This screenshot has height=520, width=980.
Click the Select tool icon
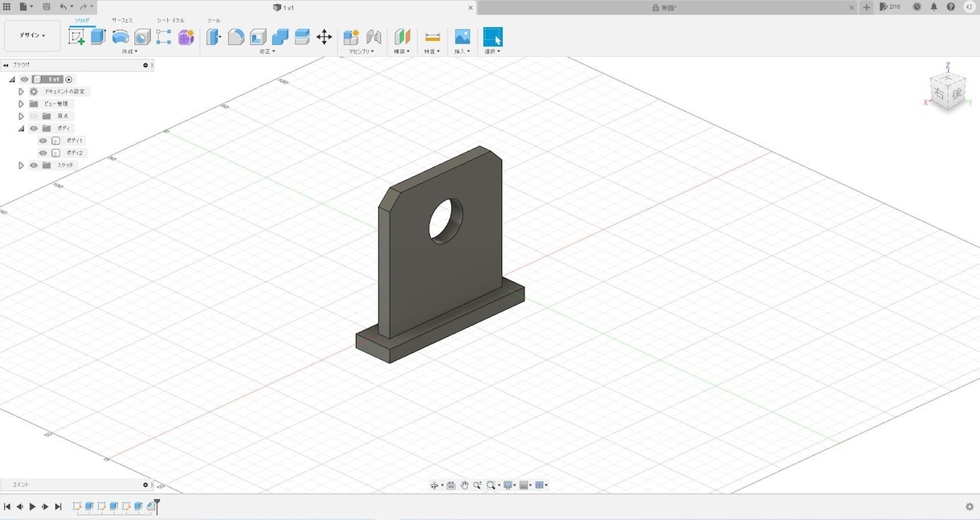coord(492,37)
